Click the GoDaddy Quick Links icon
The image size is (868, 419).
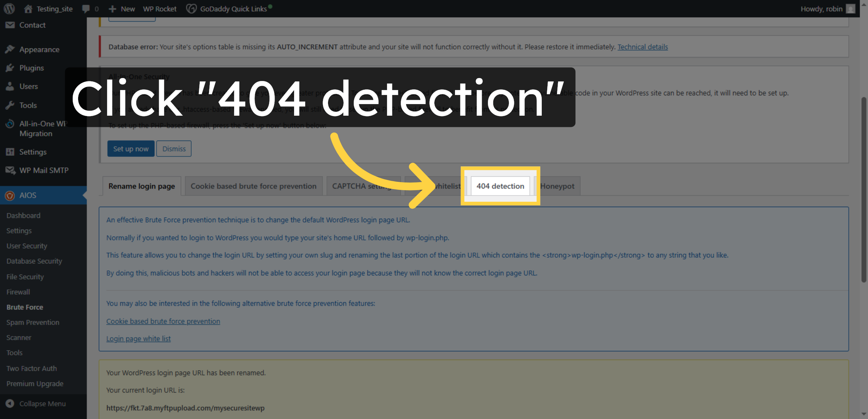click(191, 9)
